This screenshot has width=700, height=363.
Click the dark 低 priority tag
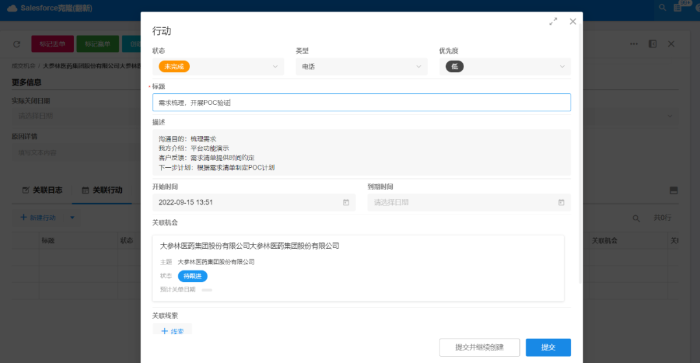point(454,67)
